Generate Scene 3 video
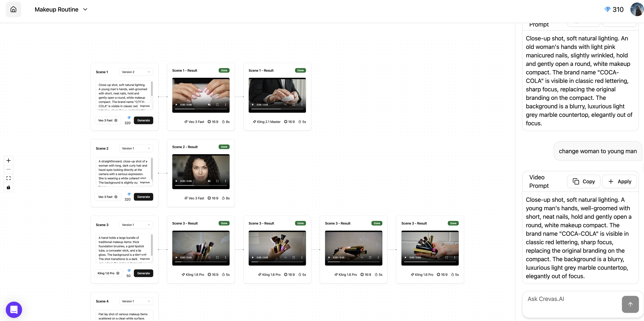 coord(143,273)
